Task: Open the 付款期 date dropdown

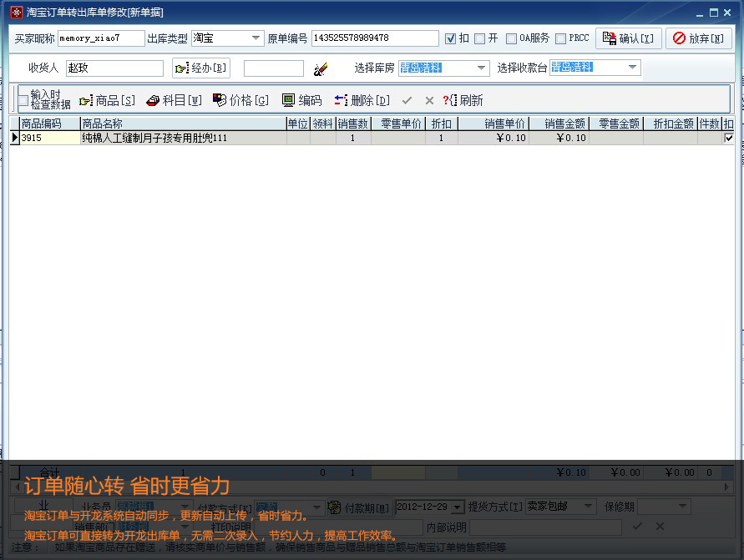Action: [x=457, y=507]
